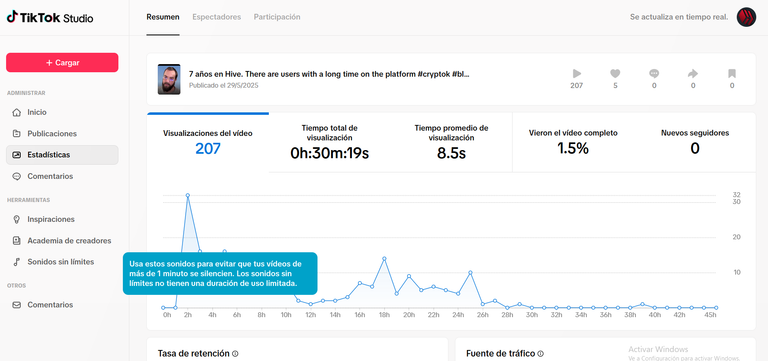Click the video thumbnail image

tap(169, 79)
